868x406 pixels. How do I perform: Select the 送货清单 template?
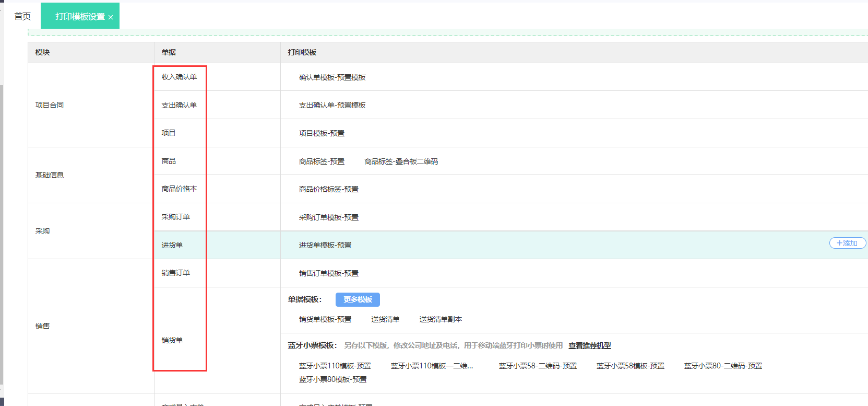point(385,319)
